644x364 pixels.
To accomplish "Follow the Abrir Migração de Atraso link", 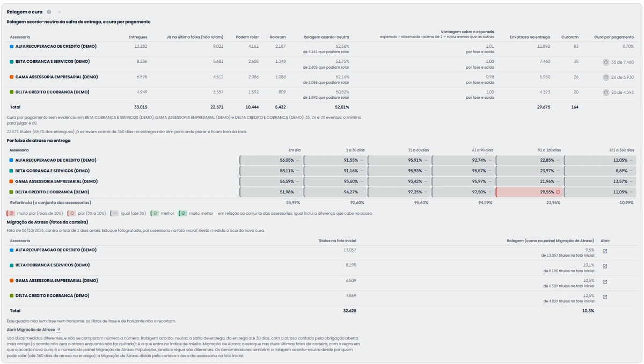I will pyautogui.click(x=33, y=330).
